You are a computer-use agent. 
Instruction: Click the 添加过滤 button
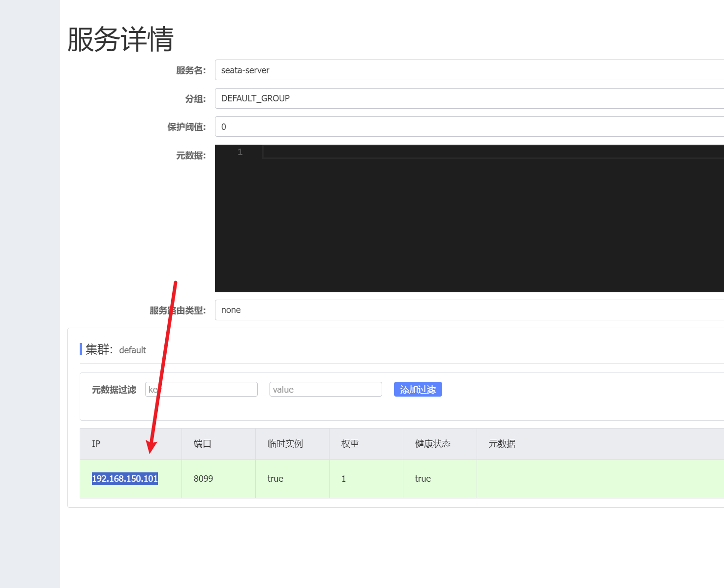(418, 389)
